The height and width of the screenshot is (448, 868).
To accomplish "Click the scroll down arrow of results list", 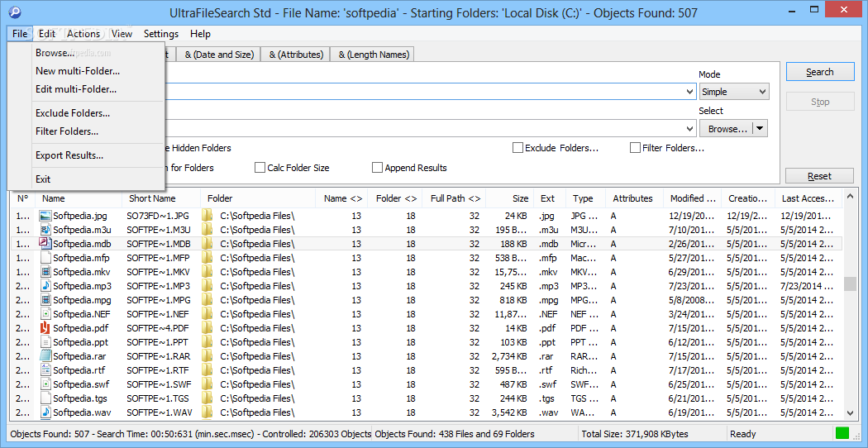I will click(x=849, y=412).
